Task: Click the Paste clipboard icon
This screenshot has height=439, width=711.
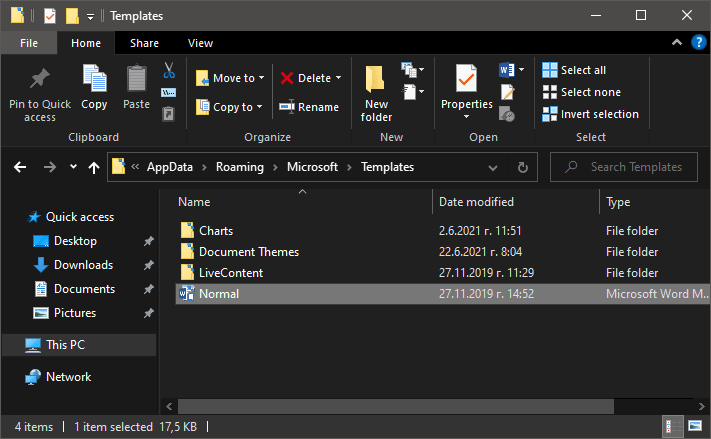Action: [x=136, y=87]
